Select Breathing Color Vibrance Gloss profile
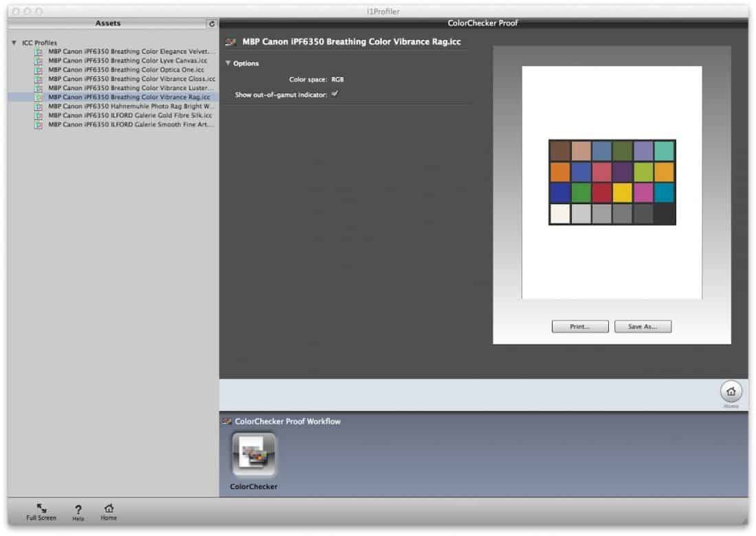Viewport: 756px width, 536px height. [x=131, y=79]
